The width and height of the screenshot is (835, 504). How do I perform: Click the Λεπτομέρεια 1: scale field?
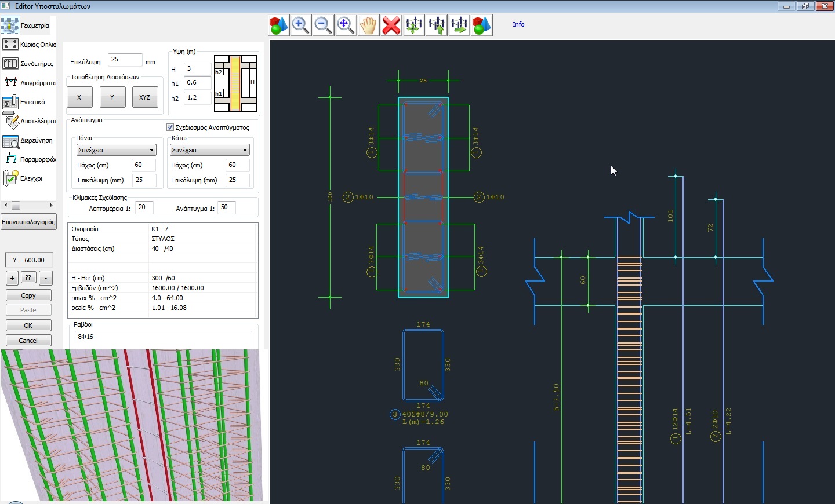(144, 208)
